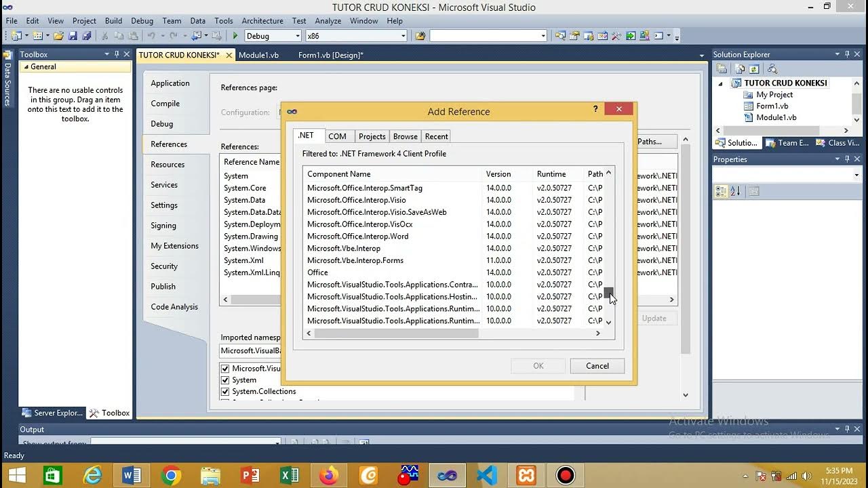Open Microsoft Word from the taskbar
This screenshot has height=488, width=868.
pyautogui.click(x=132, y=475)
